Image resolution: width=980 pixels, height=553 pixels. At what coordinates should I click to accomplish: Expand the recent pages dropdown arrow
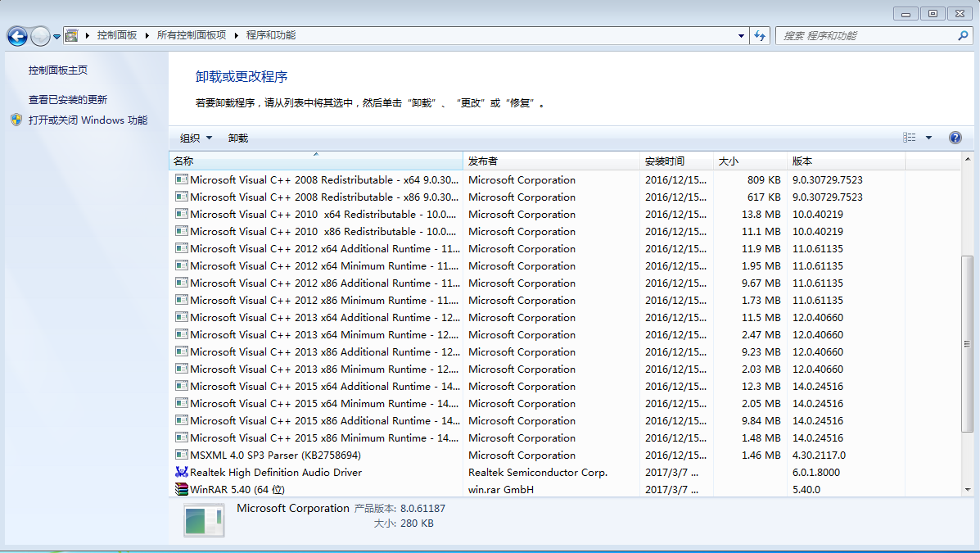pyautogui.click(x=56, y=36)
